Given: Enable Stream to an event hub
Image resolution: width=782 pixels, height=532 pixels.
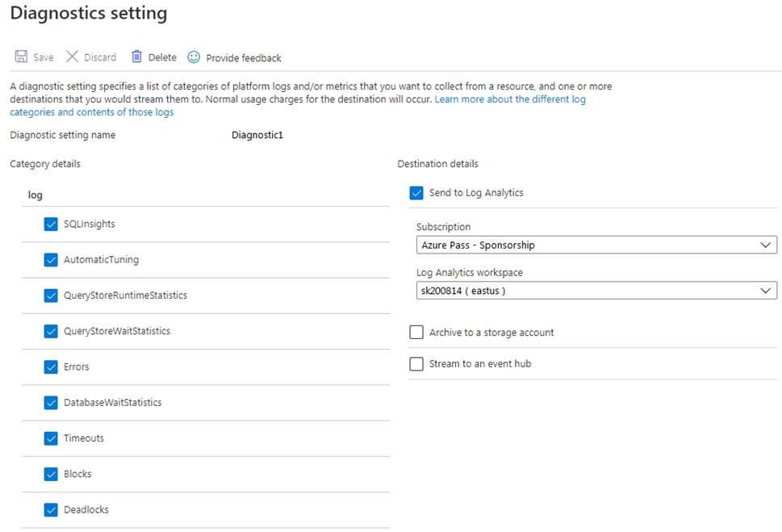Looking at the screenshot, I should 416,364.
